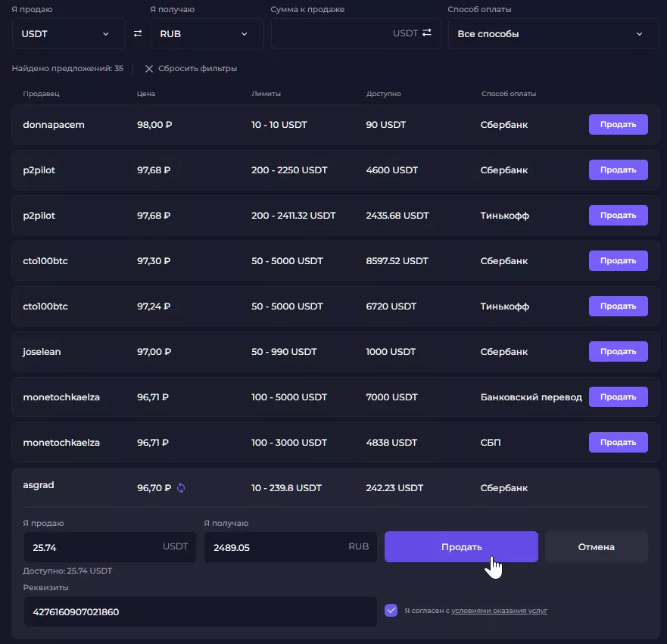Open the Все способы payment method dropdown
667x644 pixels.
553,34
